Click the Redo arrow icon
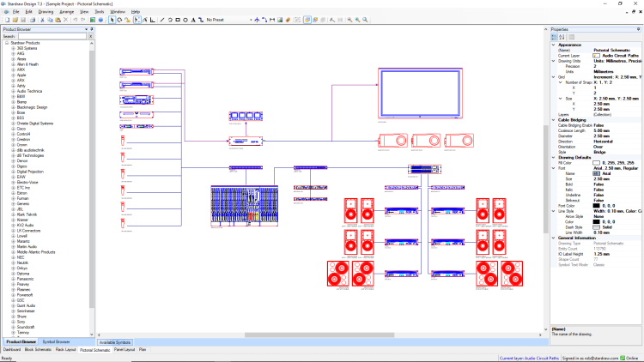Screen dimensions: 644x362 83,20
